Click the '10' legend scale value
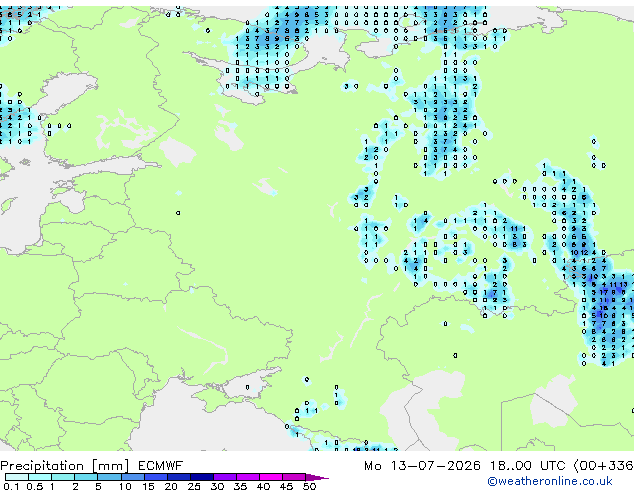This screenshot has width=634, height=490. 125,486
